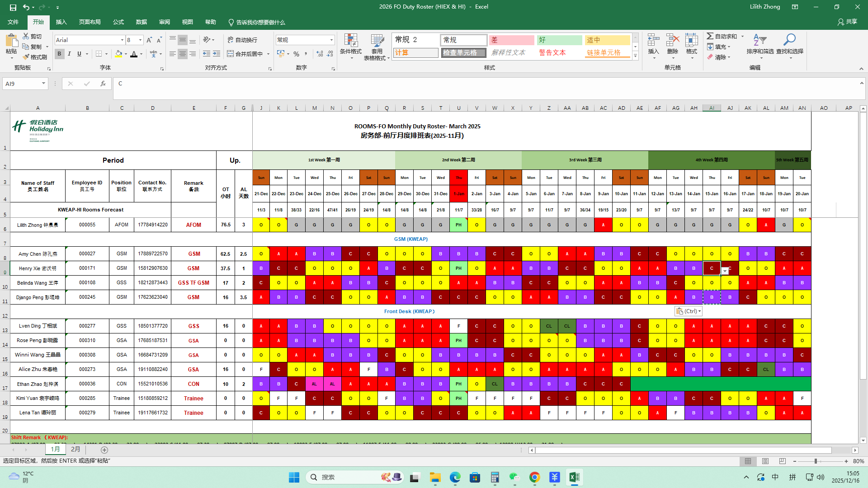The height and width of the screenshot is (488, 868).
Task: Click the Sort and Filter icon
Action: click(760, 40)
